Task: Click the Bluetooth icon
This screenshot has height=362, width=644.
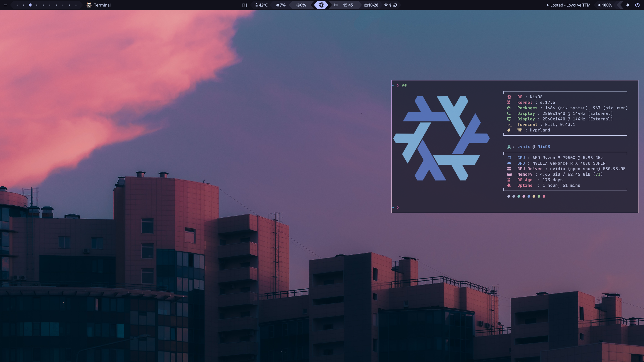Action: click(x=390, y=5)
